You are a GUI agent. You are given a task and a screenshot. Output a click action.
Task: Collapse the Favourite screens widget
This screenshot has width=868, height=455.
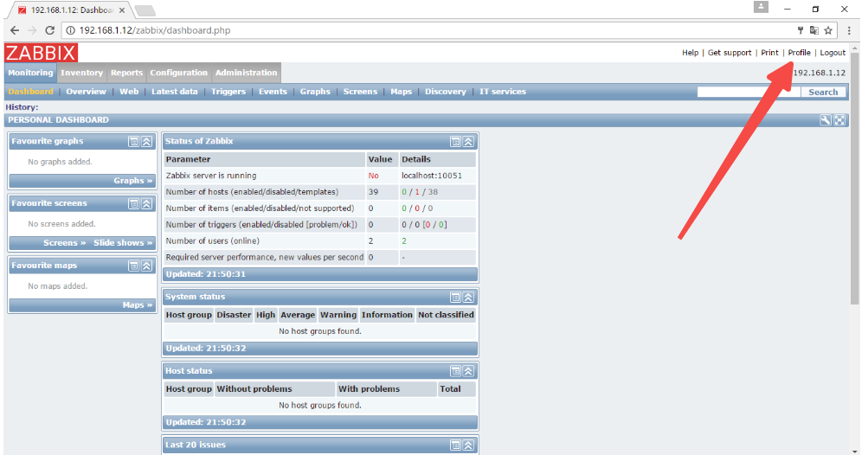point(147,203)
